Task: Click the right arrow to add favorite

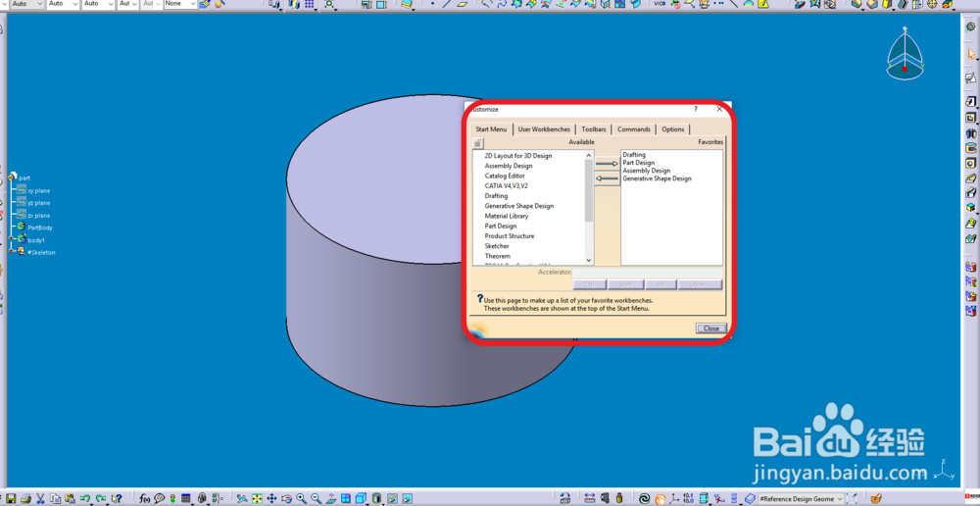Action: click(607, 164)
